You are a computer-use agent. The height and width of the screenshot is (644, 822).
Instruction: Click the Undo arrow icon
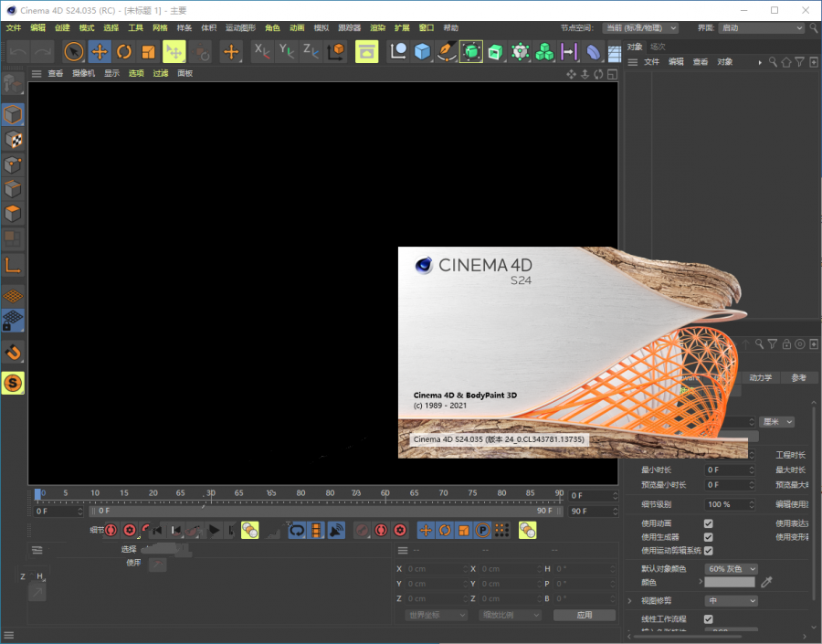[x=18, y=51]
